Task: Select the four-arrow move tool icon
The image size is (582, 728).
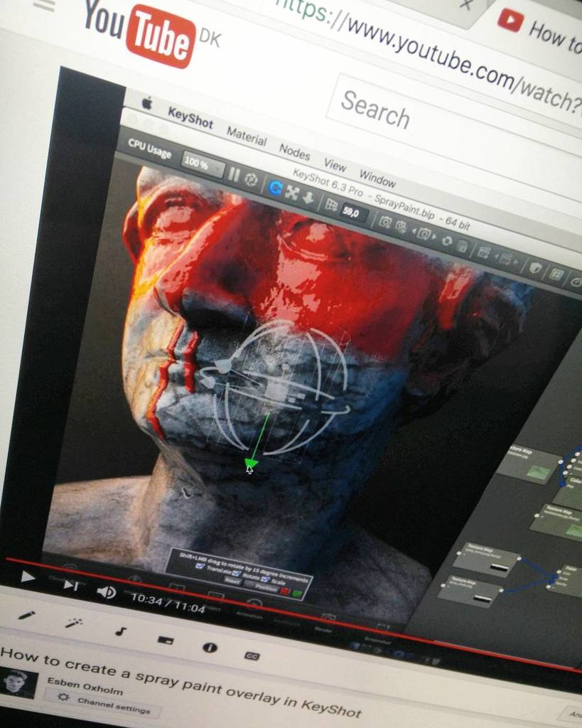Action: pyautogui.click(x=292, y=193)
